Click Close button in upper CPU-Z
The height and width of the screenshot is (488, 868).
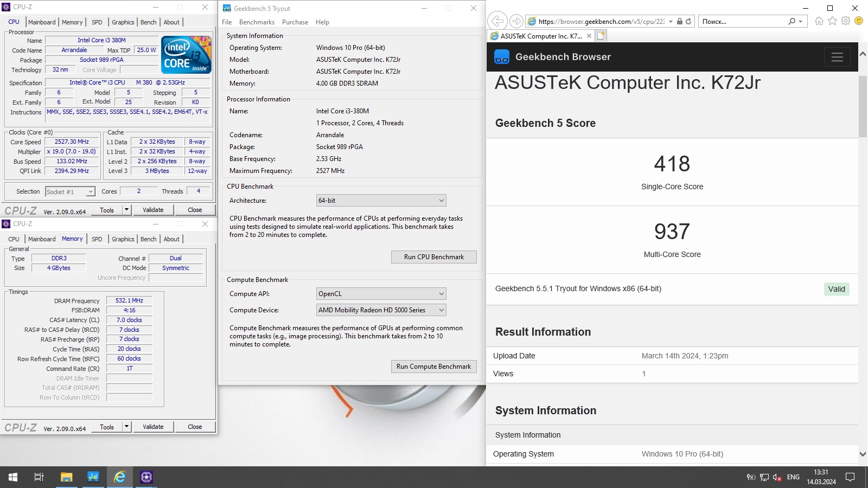tap(195, 210)
